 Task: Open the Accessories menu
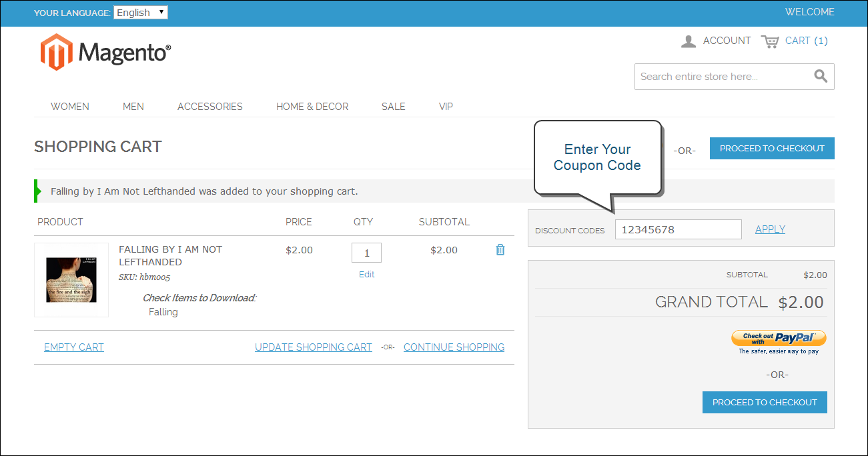[210, 107]
